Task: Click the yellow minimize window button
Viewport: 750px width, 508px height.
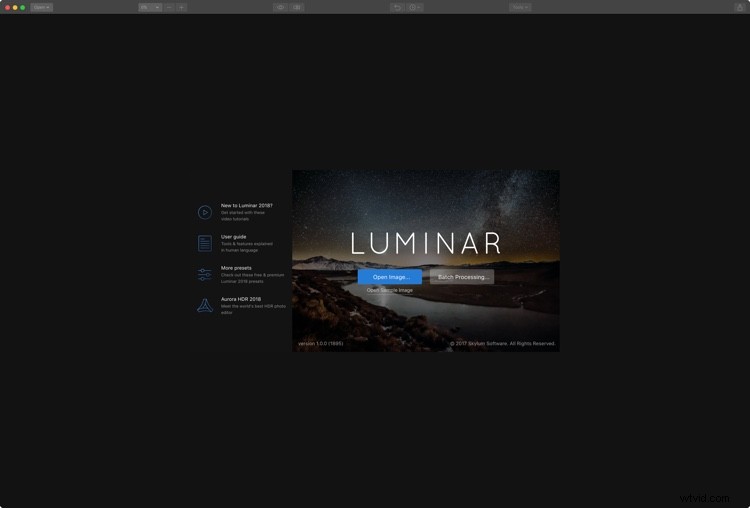Action: coord(15,7)
